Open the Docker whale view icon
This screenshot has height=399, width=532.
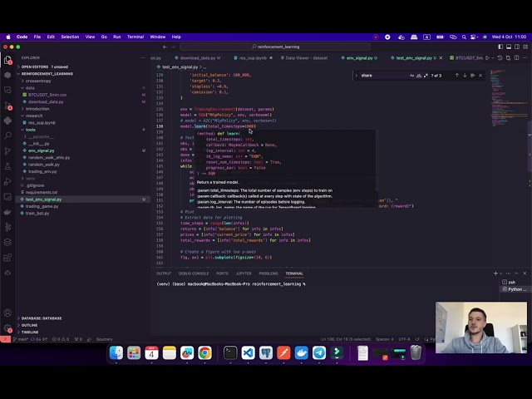[7, 212]
